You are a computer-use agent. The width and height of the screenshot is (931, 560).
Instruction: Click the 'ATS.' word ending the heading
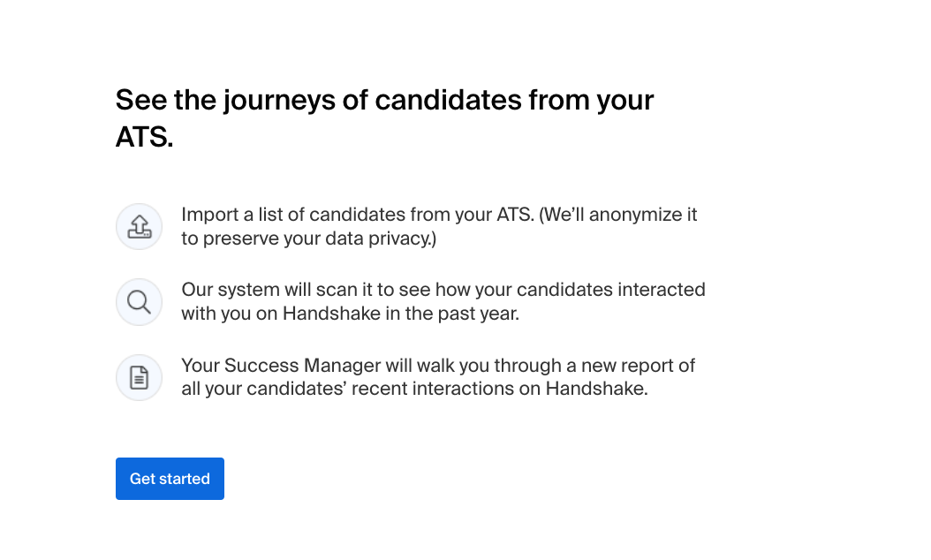(144, 137)
